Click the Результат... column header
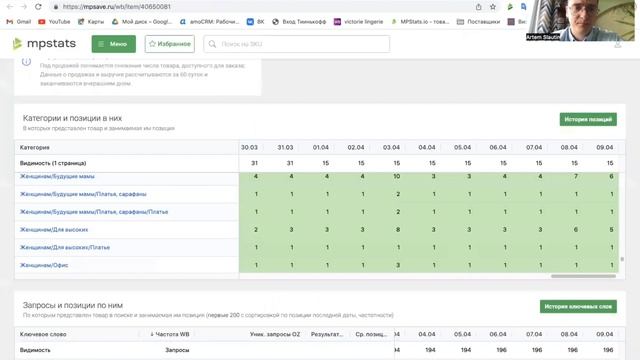 pos(327,334)
